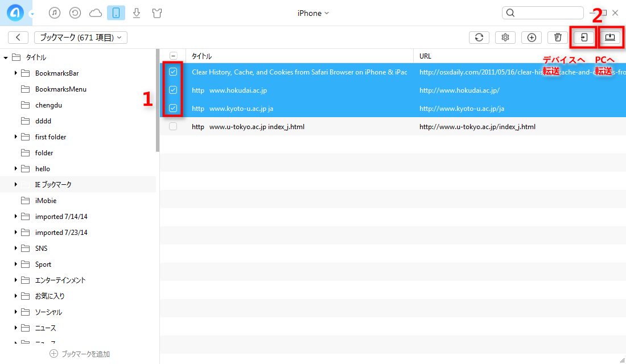
Task: Click the http://www.u-tokyo.ac.jp/index_j.html URL cell
Action: coord(477,126)
